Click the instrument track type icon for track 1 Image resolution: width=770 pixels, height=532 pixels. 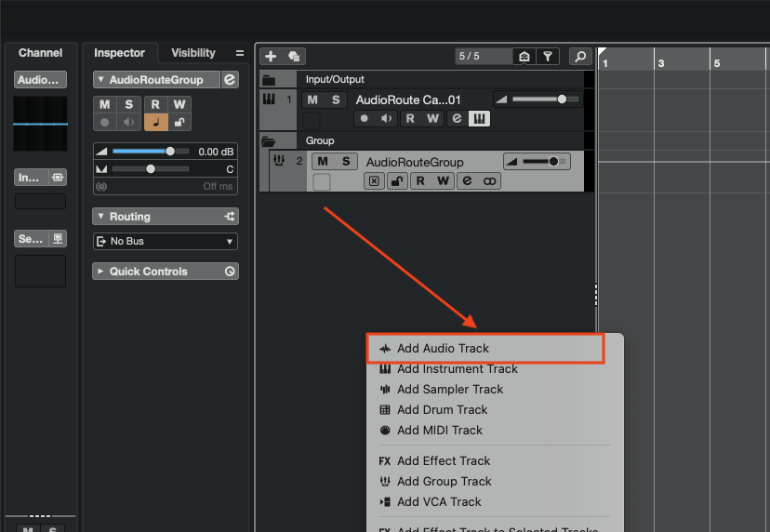[x=269, y=100]
